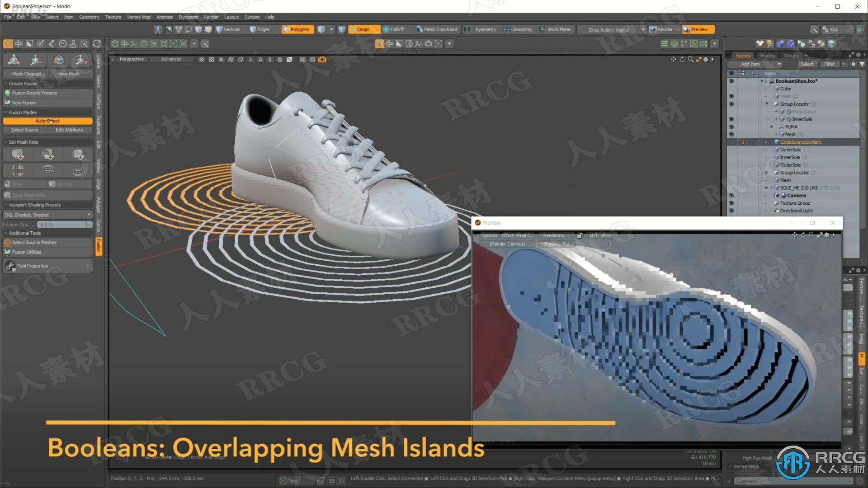This screenshot has height=488, width=868.
Task: Expand the PUMA tree item
Action: 772,127
